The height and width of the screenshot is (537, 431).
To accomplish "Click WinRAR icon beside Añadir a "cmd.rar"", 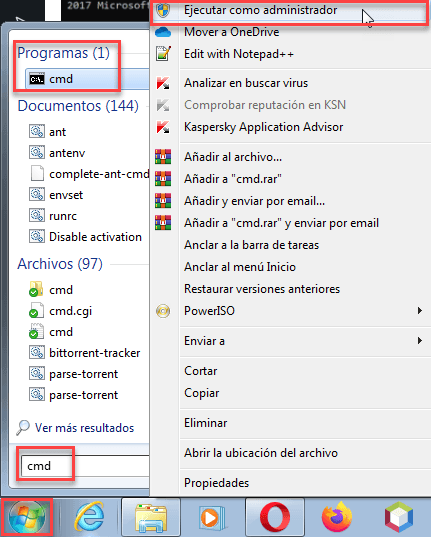I will (163, 179).
